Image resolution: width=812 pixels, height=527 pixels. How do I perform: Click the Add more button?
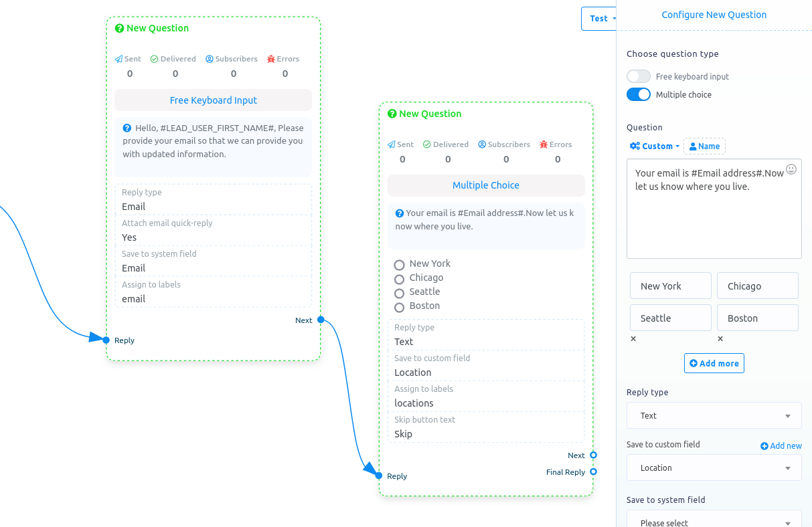click(x=714, y=363)
